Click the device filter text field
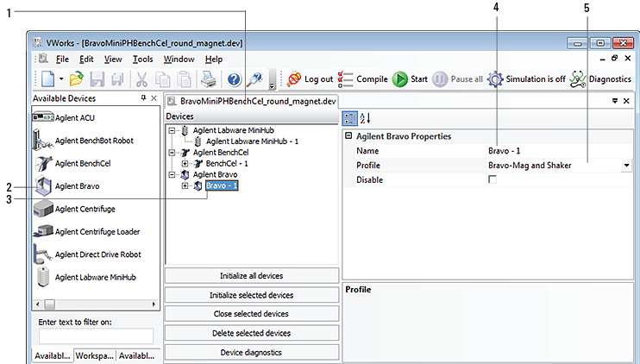 coord(96,336)
